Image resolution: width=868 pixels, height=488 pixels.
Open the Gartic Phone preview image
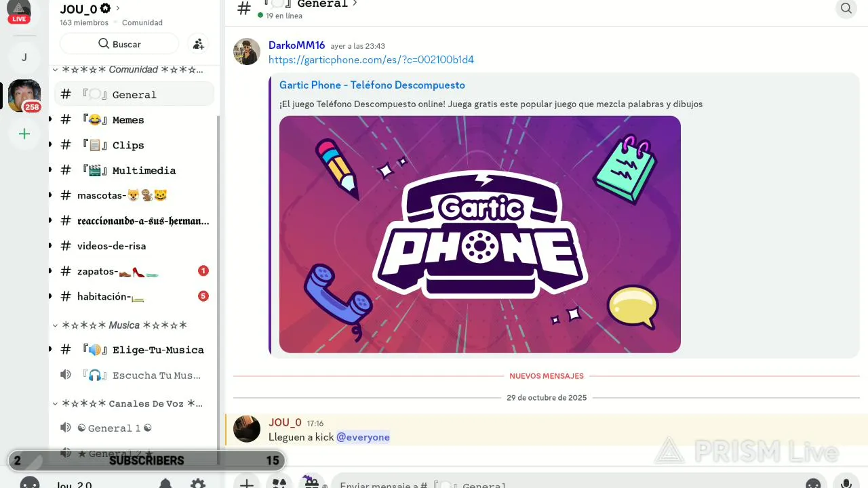tap(480, 235)
